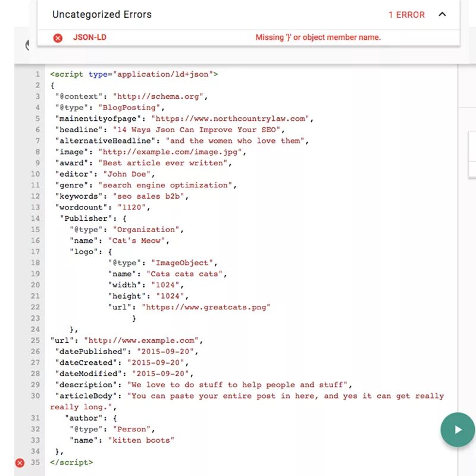Click the height value on line 21
This screenshot has width=476, height=476.
pyautogui.click(x=170, y=296)
